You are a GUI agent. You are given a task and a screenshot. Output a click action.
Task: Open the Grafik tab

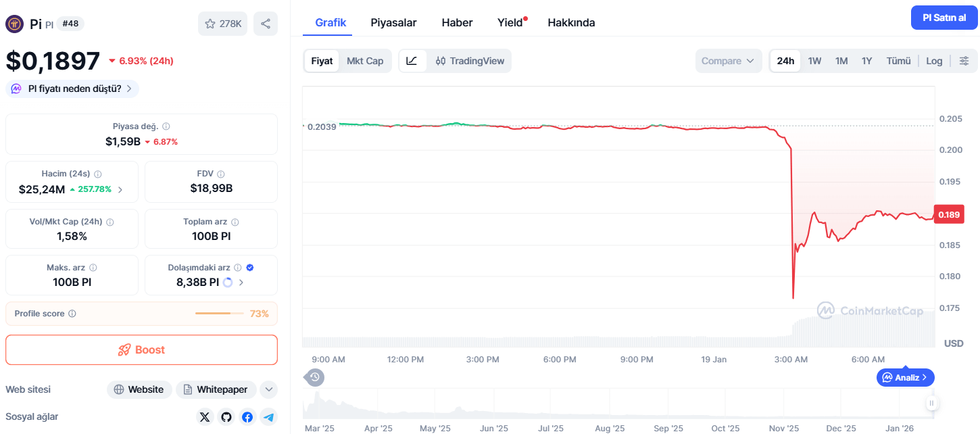click(x=330, y=22)
